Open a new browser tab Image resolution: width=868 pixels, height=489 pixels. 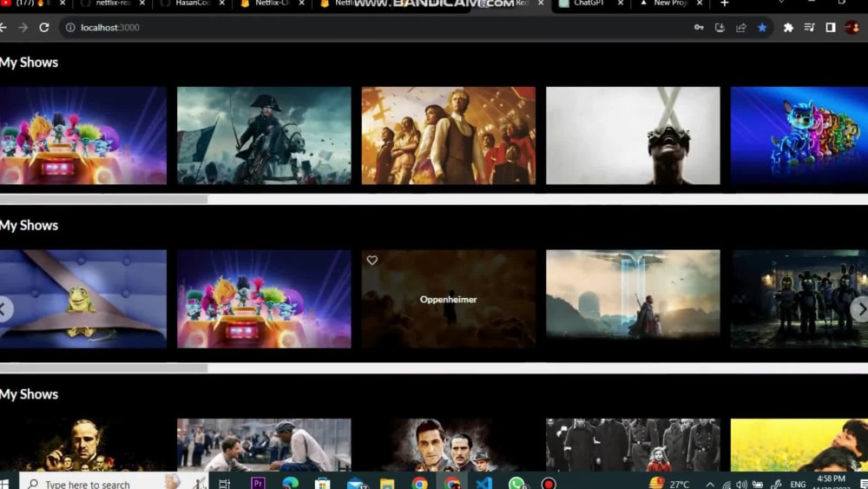pos(724,3)
